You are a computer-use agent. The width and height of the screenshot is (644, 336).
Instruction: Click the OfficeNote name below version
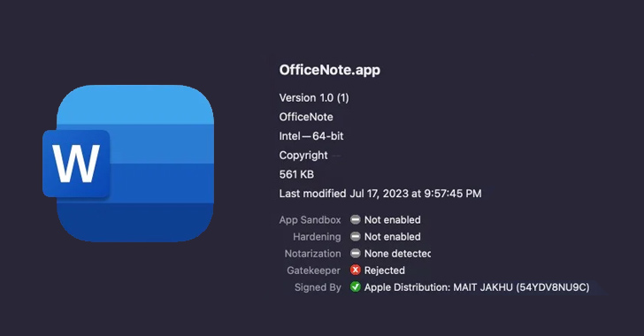tap(306, 117)
